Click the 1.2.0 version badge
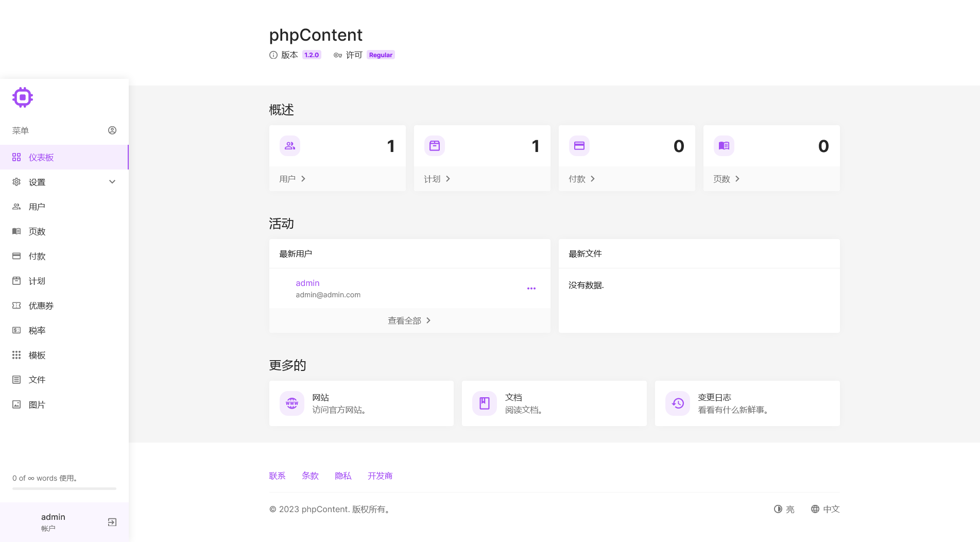Viewport: 980px width, 542px height. click(x=312, y=55)
